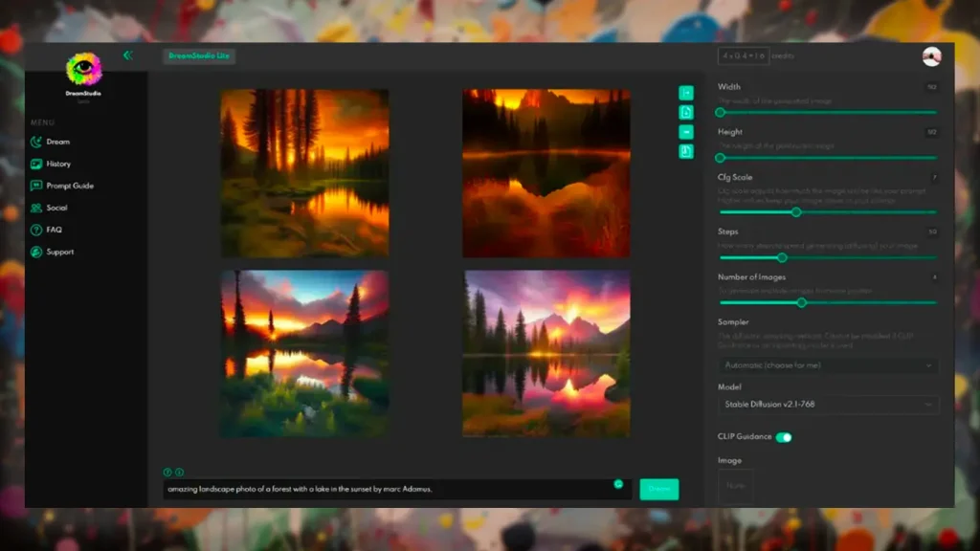Open the Prompt Guide menu item
The height and width of the screenshot is (551, 980).
(x=69, y=186)
